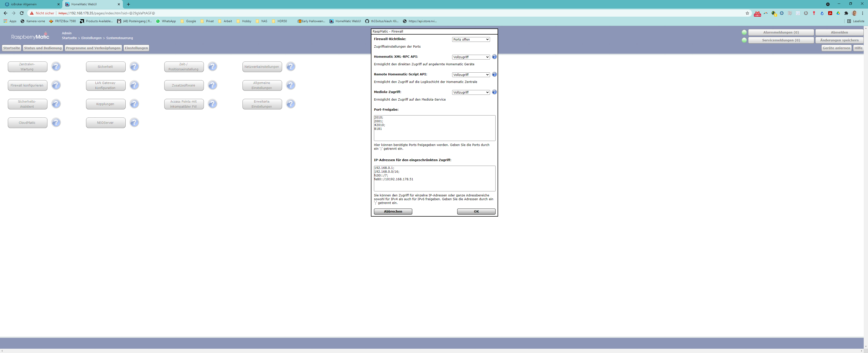This screenshot has height=353, width=868.
Task: Reload the page in browser
Action: tap(21, 13)
